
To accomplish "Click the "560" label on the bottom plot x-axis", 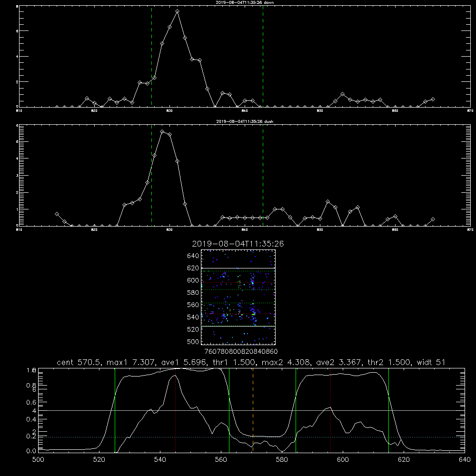I will coord(221,460).
